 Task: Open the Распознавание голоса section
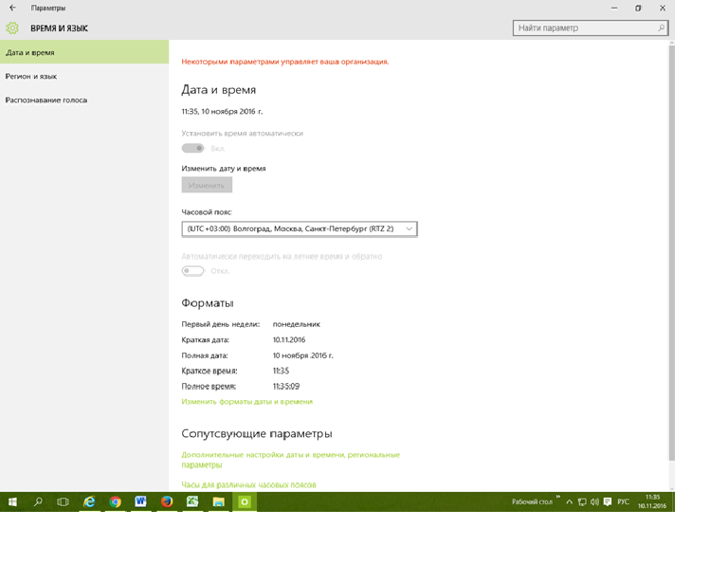(45, 100)
